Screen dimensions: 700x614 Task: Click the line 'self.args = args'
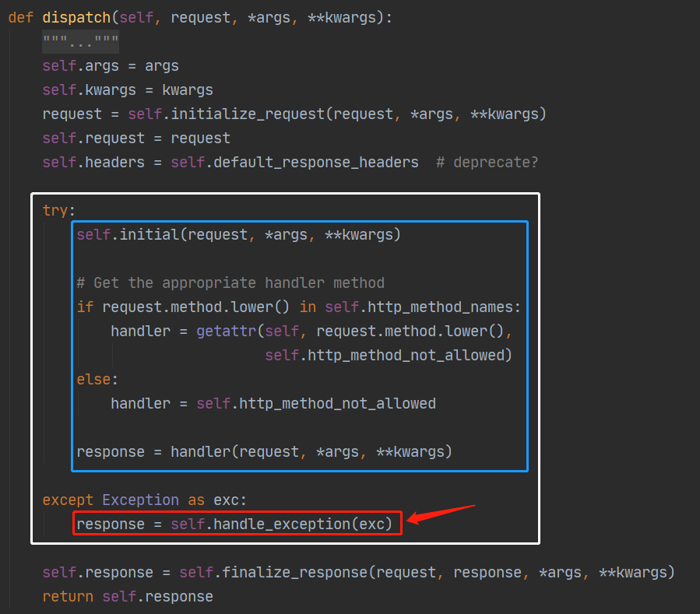[x=111, y=66]
